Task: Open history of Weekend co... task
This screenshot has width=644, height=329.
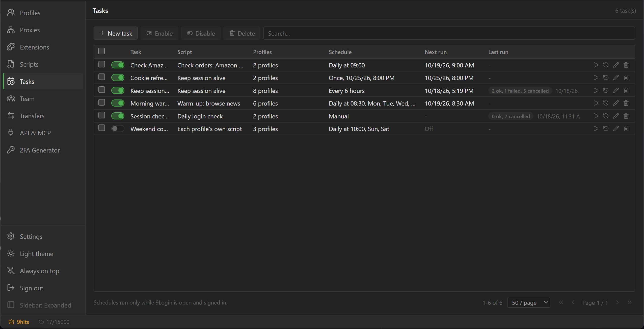Action: coord(606,129)
